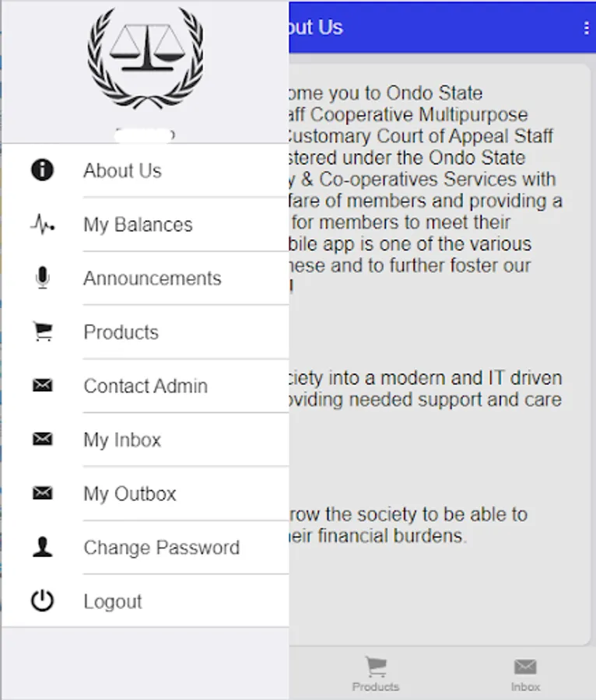596x700 pixels.
Task: Switch to the bottom Products tab
Action: point(376,674)
